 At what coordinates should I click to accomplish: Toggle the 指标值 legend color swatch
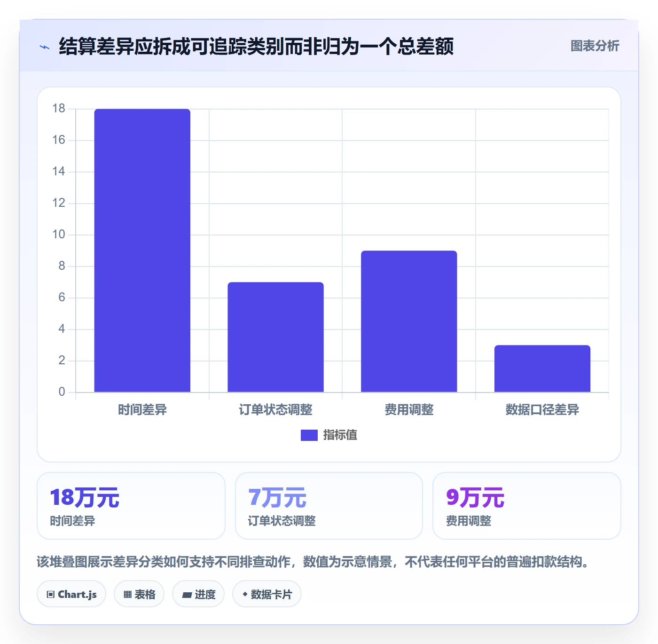click(x=309, y=435)
